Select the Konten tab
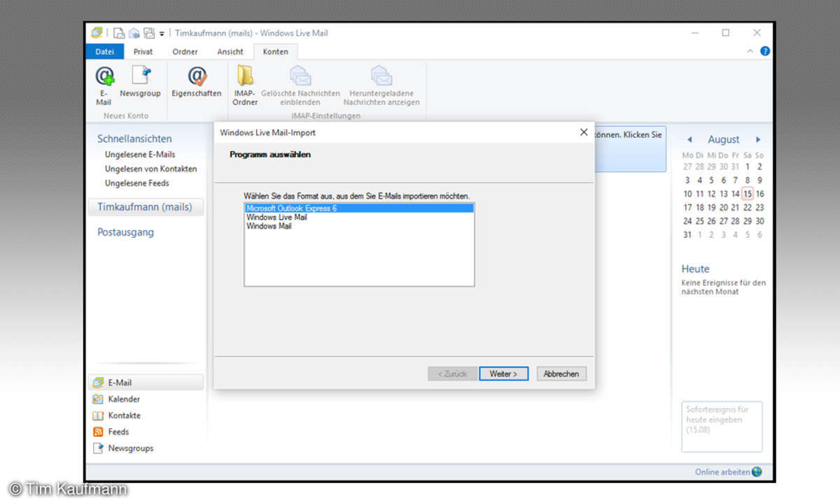 tap(276, 51)
